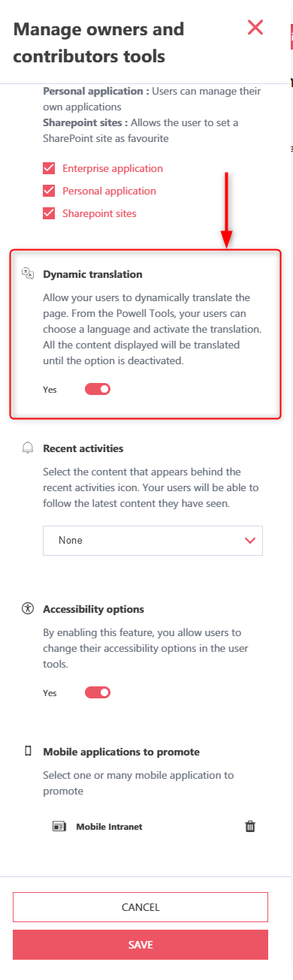Open the Recent activities None dropdown

coord(153,540)
